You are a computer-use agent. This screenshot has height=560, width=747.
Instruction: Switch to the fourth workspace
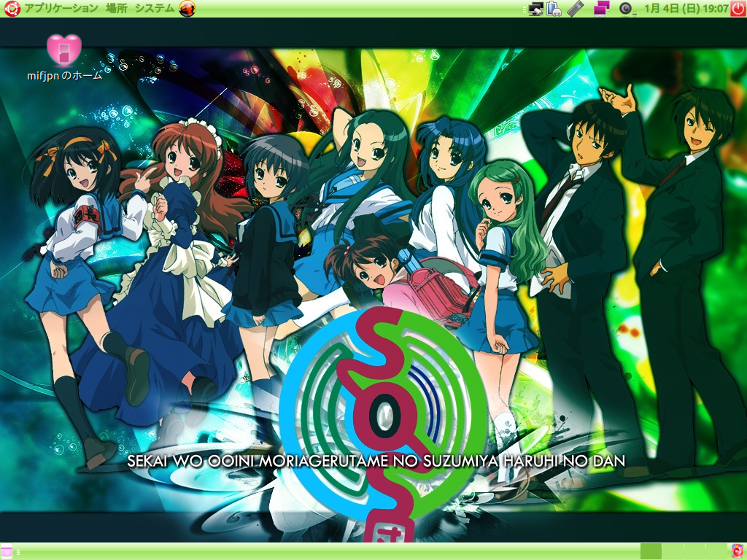(x=716, y=551)
